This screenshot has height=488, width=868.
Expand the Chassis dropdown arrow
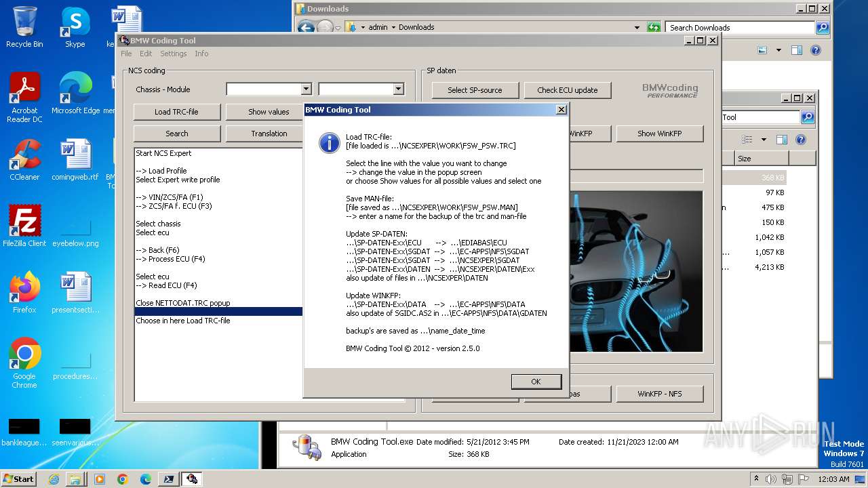coord(306,89)
